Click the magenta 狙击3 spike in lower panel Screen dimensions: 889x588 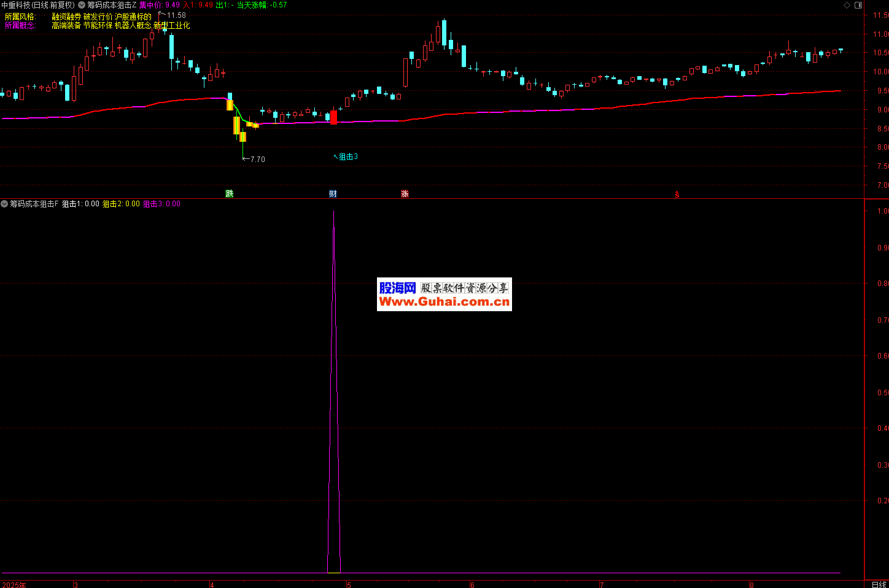point(334,393)
